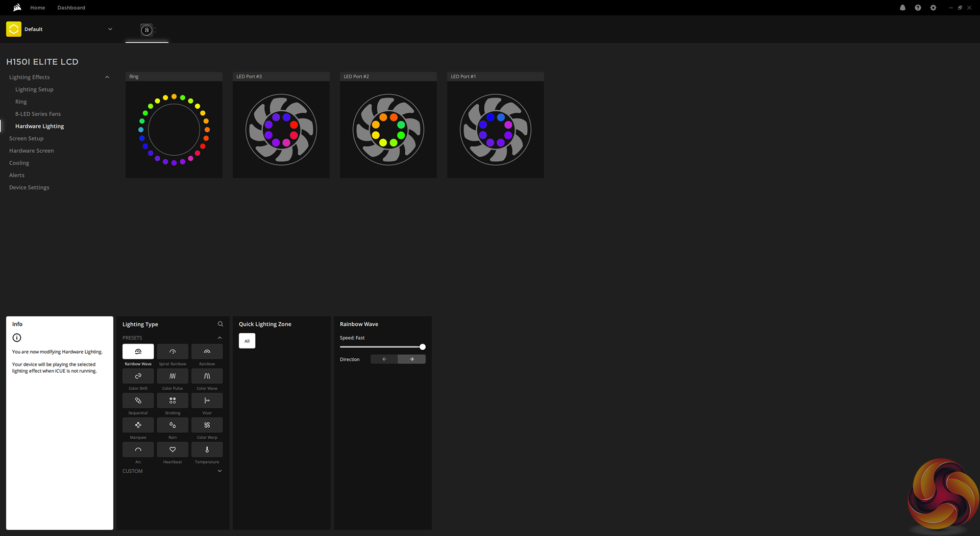
Task: Click the Lighting Effects heading
Action: tap(29, 77)
